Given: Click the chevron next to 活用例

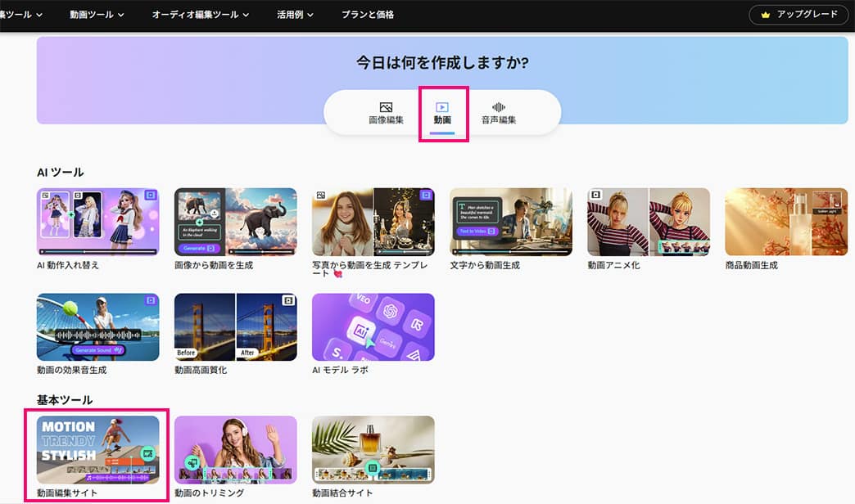Looking at the screenshot, I should pyautogui.click(x=310, y=16).
